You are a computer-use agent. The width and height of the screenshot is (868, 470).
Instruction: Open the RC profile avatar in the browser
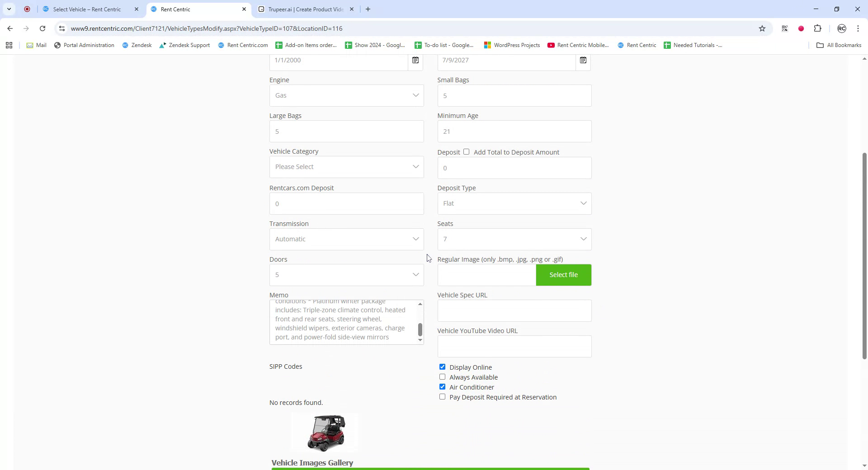(842, 28)
